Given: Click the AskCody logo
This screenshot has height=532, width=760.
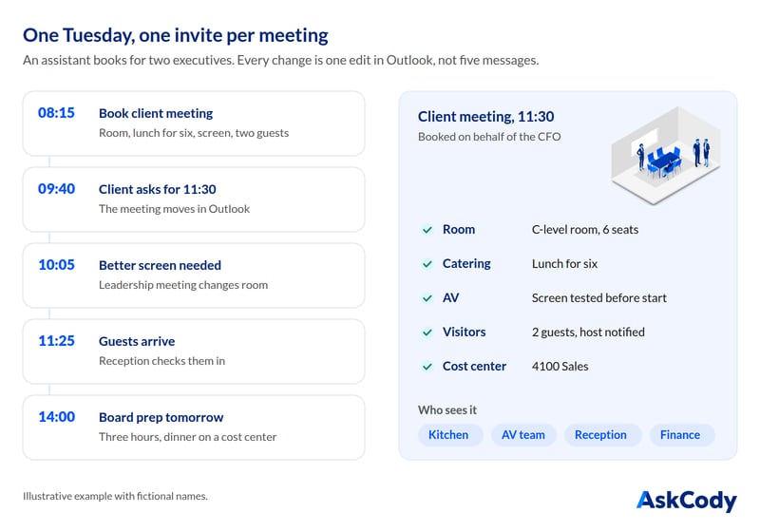Looking at the screenshot, I should click(x=686, y=501).
